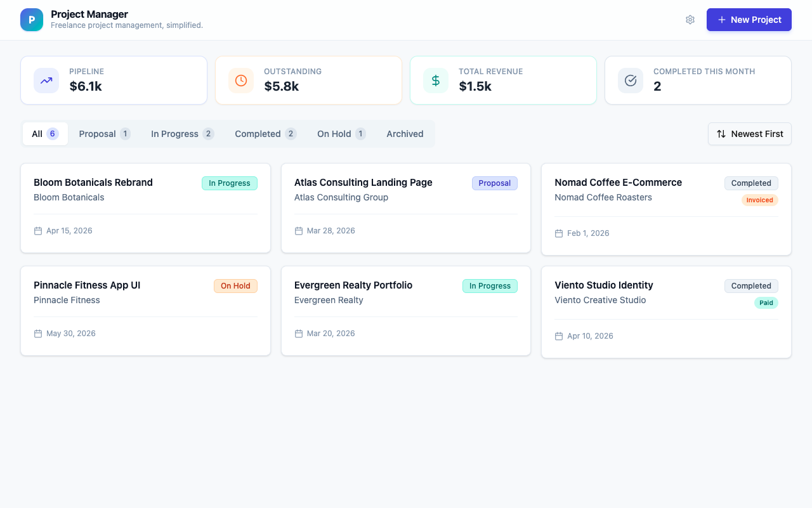Click the OUTSTANDING stat card label
812x508 pixels.
[292, 72]
